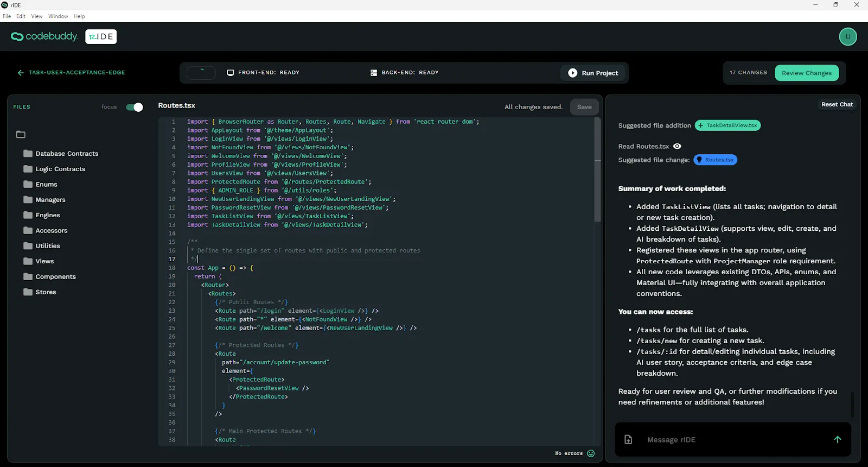Screen dimensions: 868x467
Task: Click the Message rIDE input field
Action: [x=733, y=440]
